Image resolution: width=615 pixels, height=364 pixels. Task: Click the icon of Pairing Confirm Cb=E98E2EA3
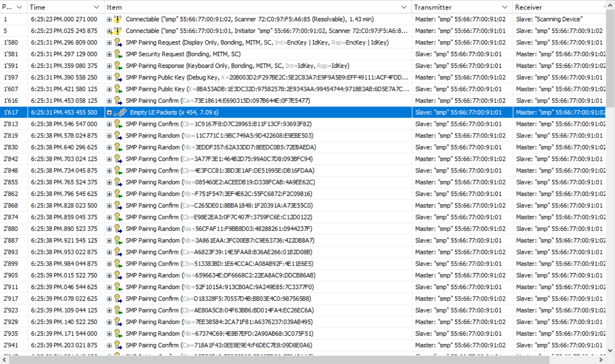click(118, 217)
